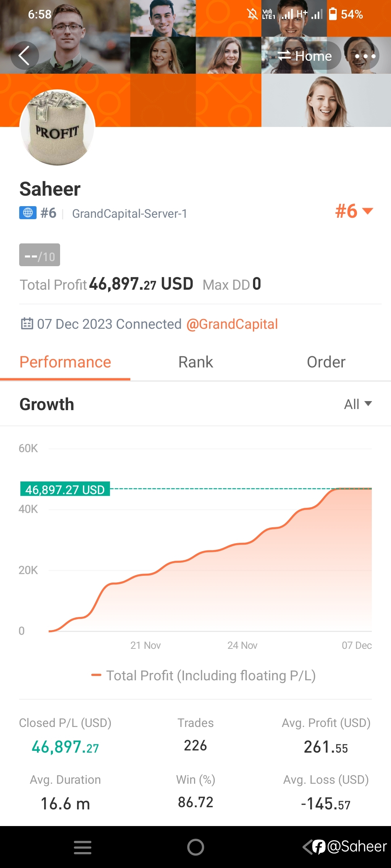The width and height of the screenshot is (391, 868).
Task: Tap the Android back chevron icon
Action: coord(308,847)
